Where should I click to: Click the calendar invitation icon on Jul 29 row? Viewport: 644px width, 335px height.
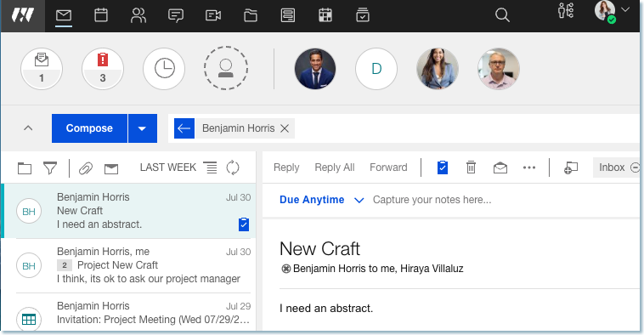[x=29, y=319]
